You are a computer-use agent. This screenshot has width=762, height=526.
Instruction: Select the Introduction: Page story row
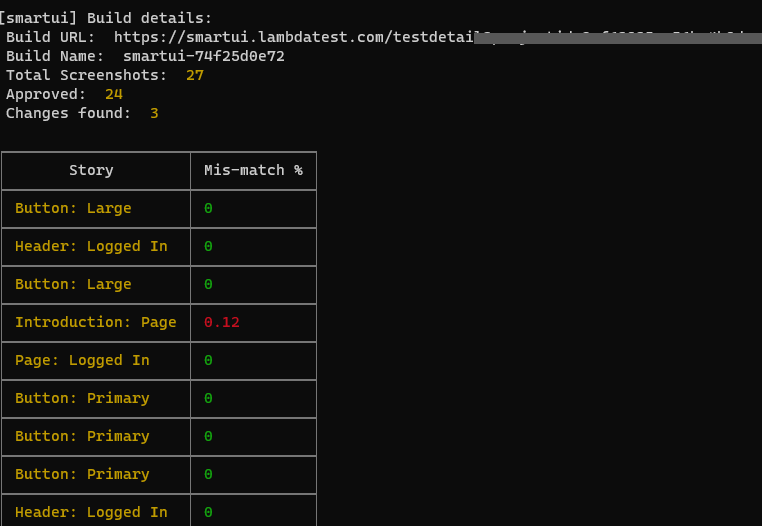click(95, 322)
